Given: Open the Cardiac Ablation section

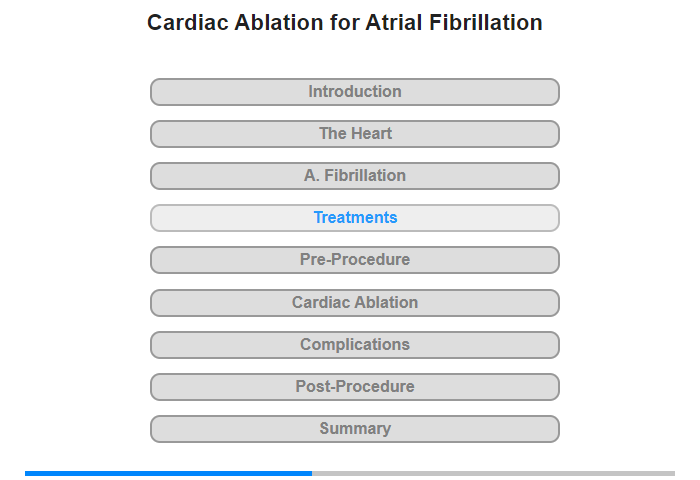Looking at the screenshot, I should (x=354, y=303).
